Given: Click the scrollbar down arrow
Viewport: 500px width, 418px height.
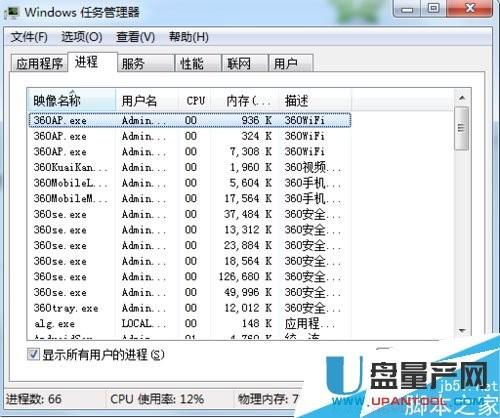Looking at the screenshot, I should click(462, 330).
